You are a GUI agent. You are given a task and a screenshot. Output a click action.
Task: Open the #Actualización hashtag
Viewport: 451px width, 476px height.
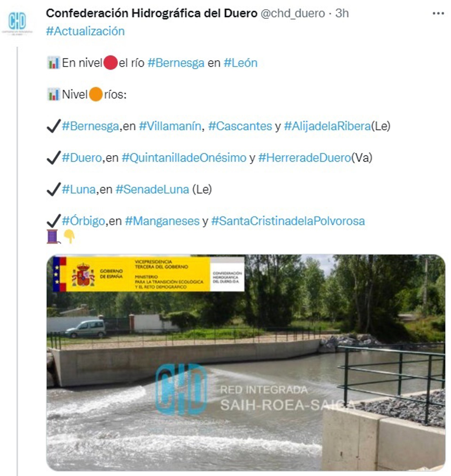point(85,31)
